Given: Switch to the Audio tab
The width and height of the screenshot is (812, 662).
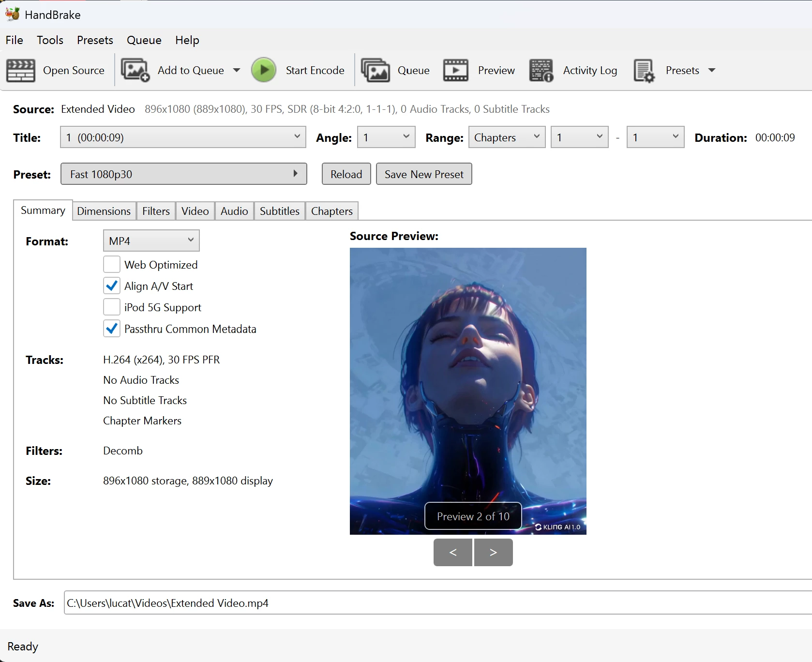Looking at the screenshot, I should click(x=234, y=211).
